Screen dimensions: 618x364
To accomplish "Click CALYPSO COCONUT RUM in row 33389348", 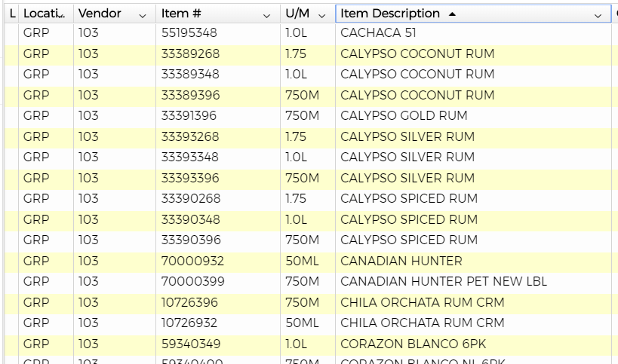I will [417, 74].
